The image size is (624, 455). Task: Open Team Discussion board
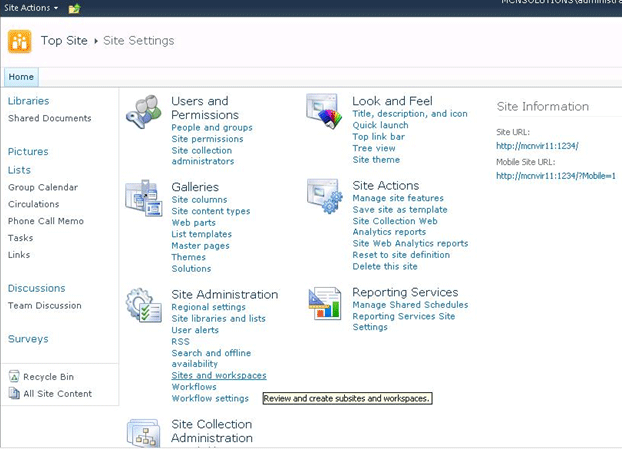click(x=45, y=306)
